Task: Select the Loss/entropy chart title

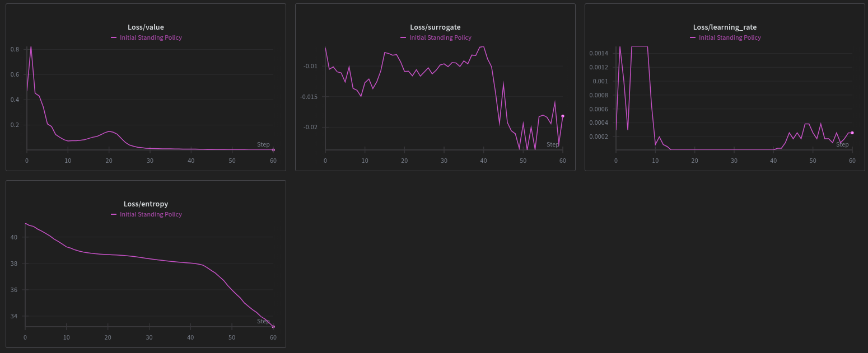Action: pyautogui.click(x=146, y=204)
